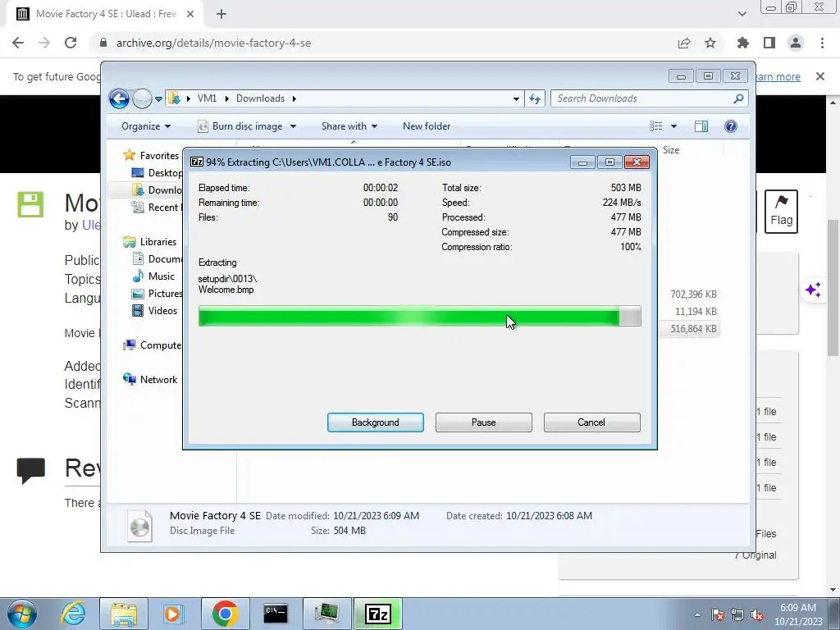Open Windows Media Player taskbar icon
The image size is (840, 630).
[x=174, y=614]
